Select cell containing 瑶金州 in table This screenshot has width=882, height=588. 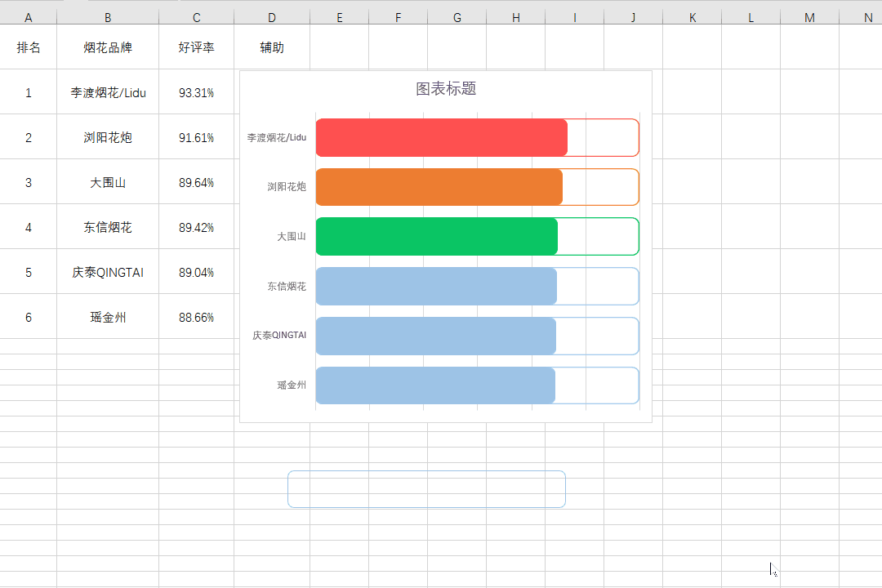pyautogui.click(x=108, y=318)
